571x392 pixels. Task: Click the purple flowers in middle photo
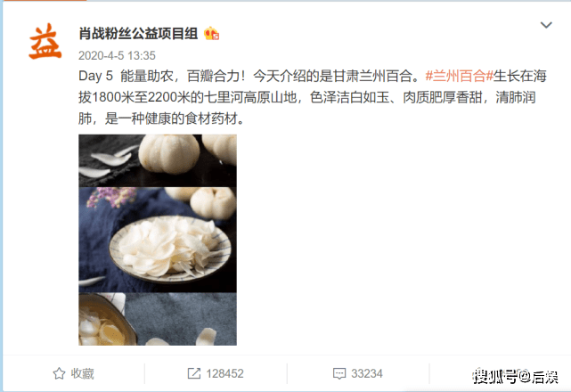(x=110, y=198)
